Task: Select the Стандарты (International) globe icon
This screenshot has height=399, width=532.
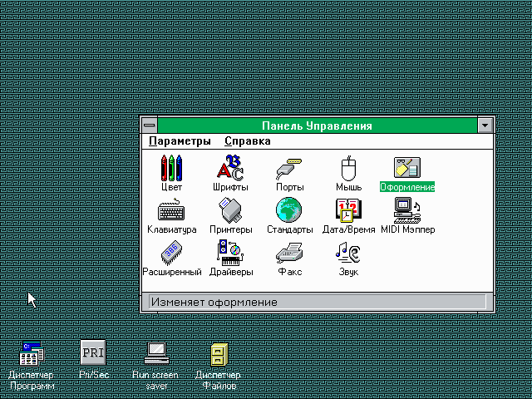Action: [x=289, y=211]
